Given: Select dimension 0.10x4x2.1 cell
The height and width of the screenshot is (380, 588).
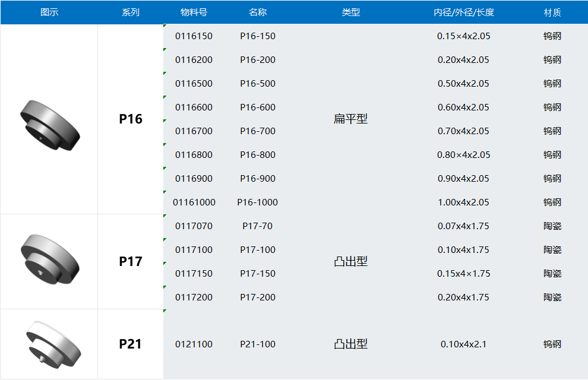Looking at the screenshot, I should point(463,344).
